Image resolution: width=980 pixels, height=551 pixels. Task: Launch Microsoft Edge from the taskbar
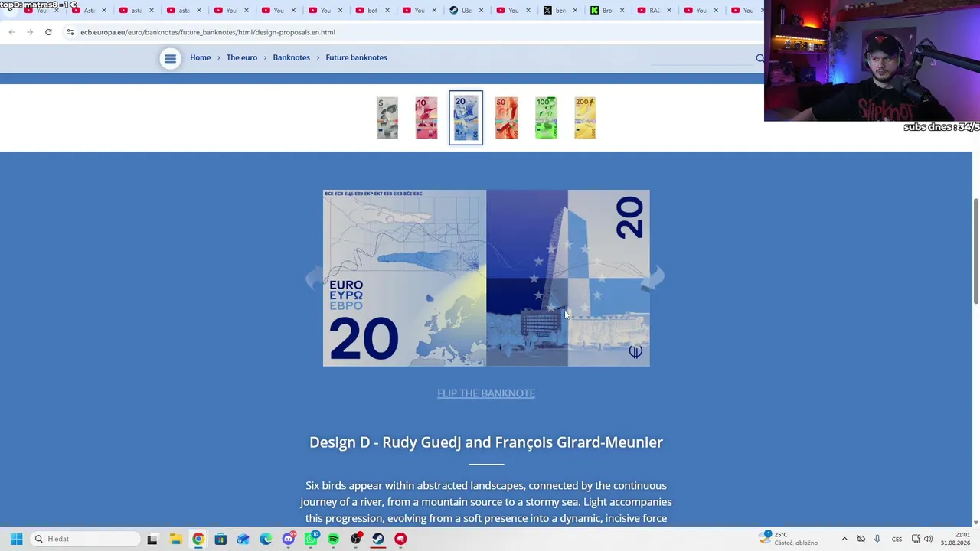pyautogui.click(x=266, y=539)
